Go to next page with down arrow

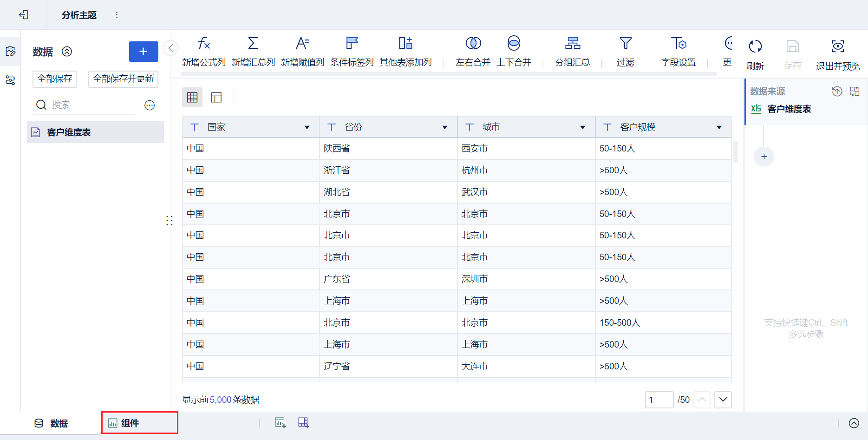pos(723,400)
